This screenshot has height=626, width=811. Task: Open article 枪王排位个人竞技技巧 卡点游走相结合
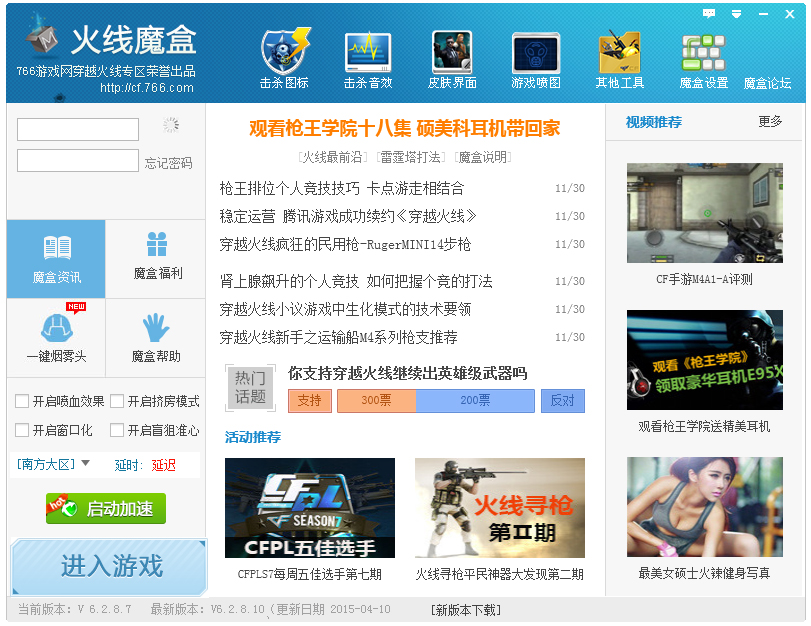click(x=342, y=188)
